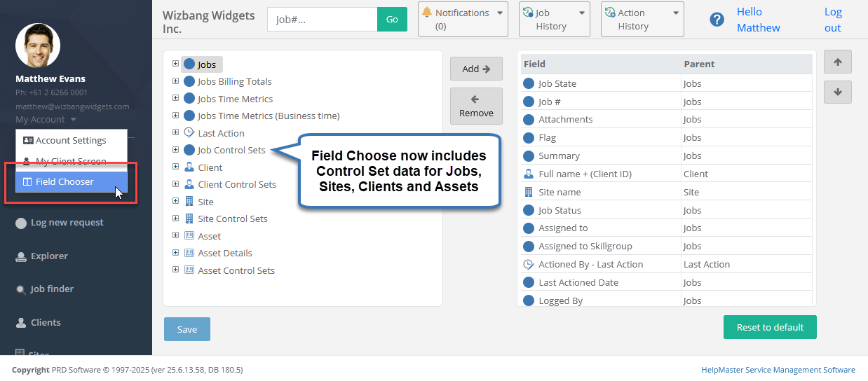Expand the Jobs tree node
Image resolution: width=868 pixels, height=381 pixels.
175,64
